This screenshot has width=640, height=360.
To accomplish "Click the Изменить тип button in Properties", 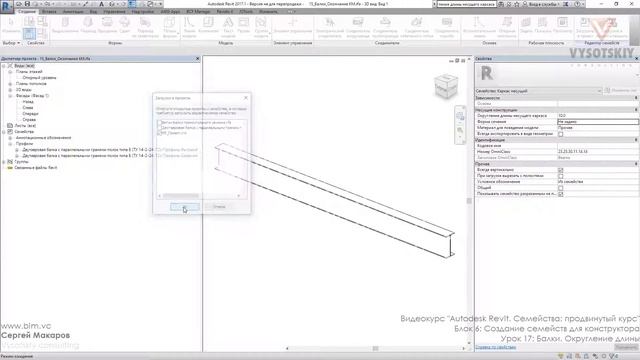I will coord(622,91).
